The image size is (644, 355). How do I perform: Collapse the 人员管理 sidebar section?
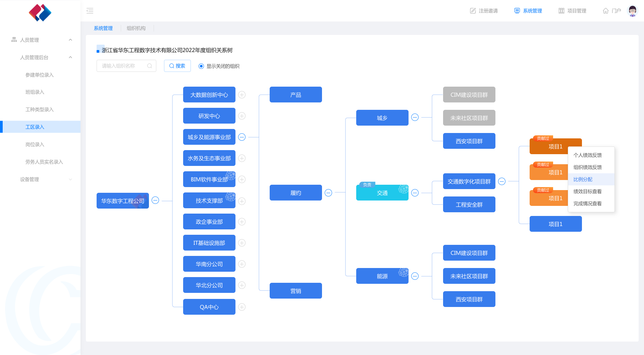(x=70, y=40)
